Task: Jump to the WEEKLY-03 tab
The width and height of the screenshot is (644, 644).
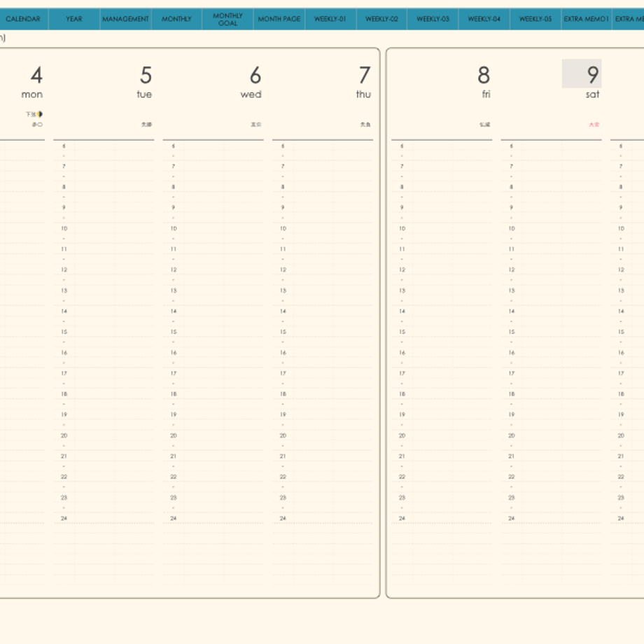Action: [x=433, y=19]
